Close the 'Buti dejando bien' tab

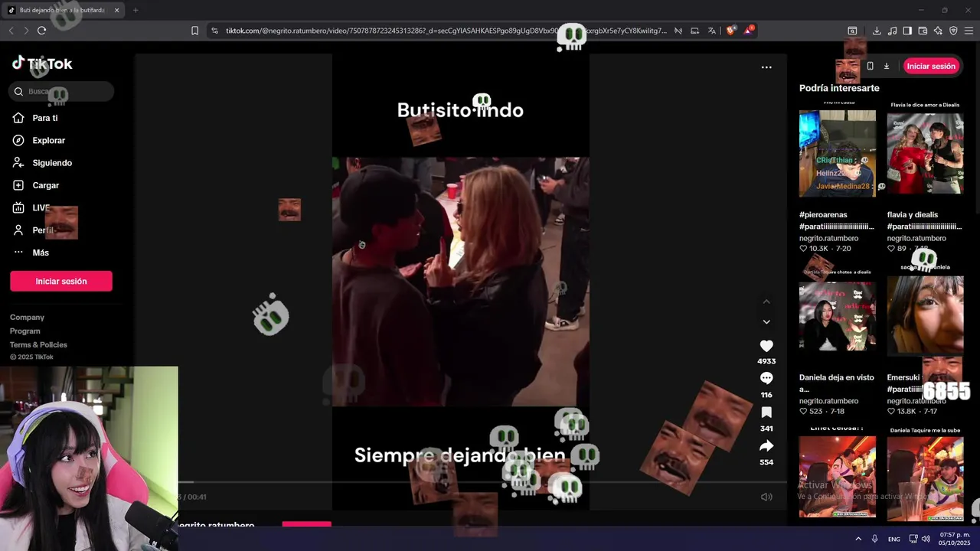click(116, 10)
